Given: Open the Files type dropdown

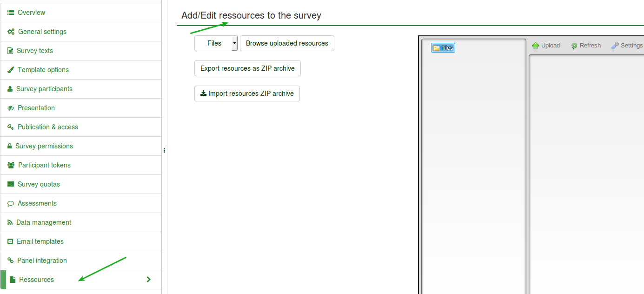Looking at the screenshot, I should [x=234, y=43].
